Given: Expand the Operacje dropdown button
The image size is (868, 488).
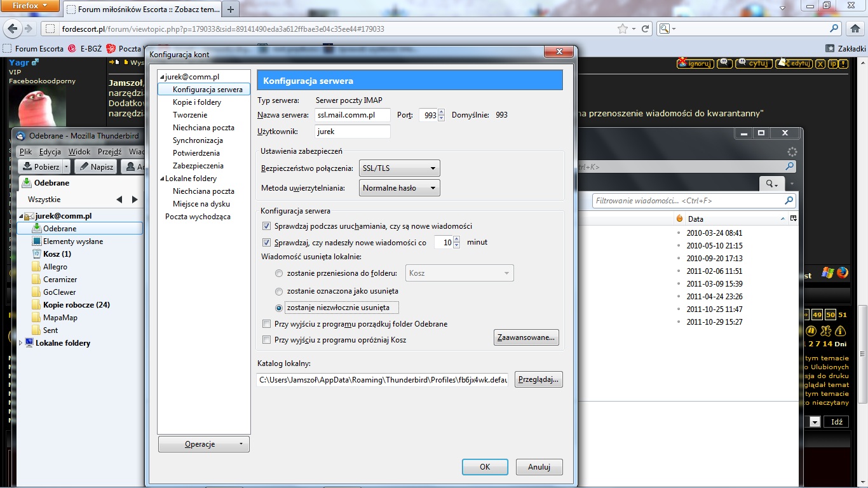Looking at the screenshot, I should 203,444.
